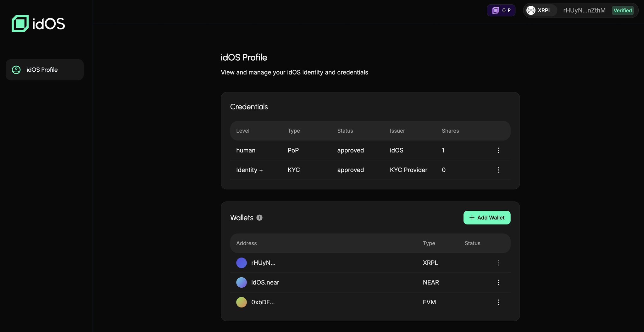Click the Verified badge icon in header
Screen dimensions: 644x332
623,10
